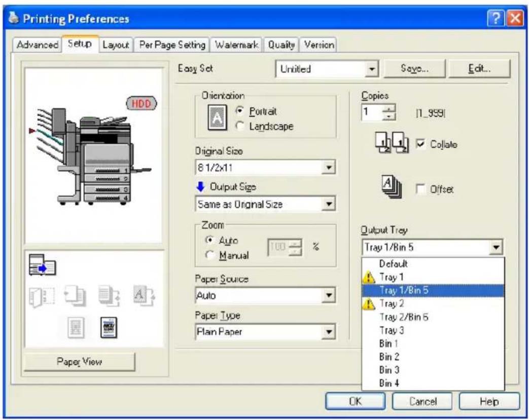Select Landscape orientation
529x420 pixels.
(x=239, y=126)
